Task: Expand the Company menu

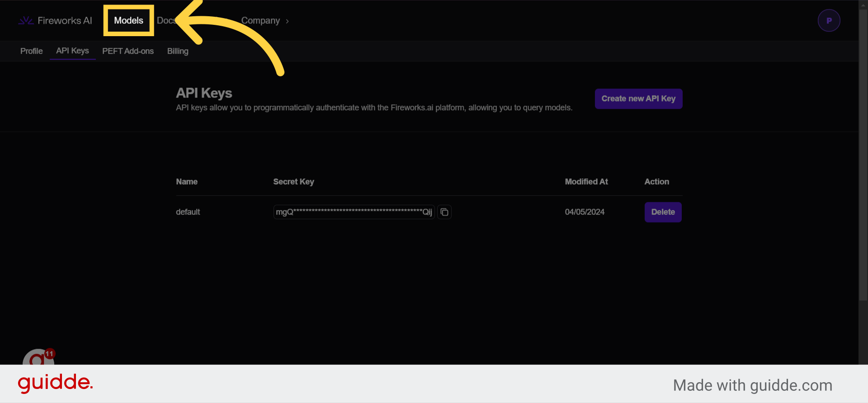Action: coord(265,21)
